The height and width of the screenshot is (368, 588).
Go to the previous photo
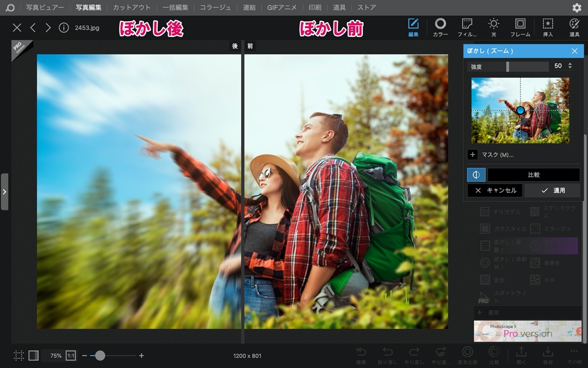tap(33, 27)
